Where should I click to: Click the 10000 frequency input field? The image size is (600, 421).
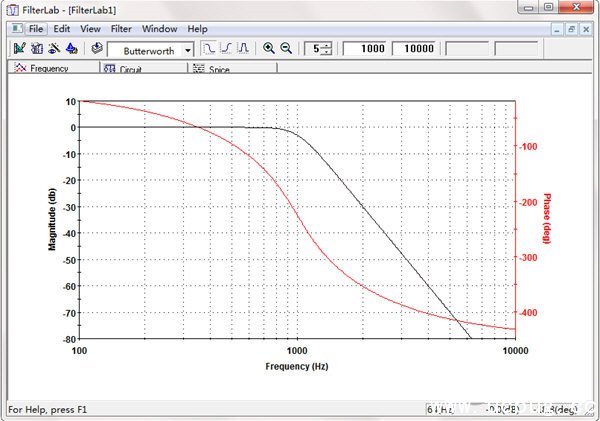pyautogui.click(x=419, y=49)
